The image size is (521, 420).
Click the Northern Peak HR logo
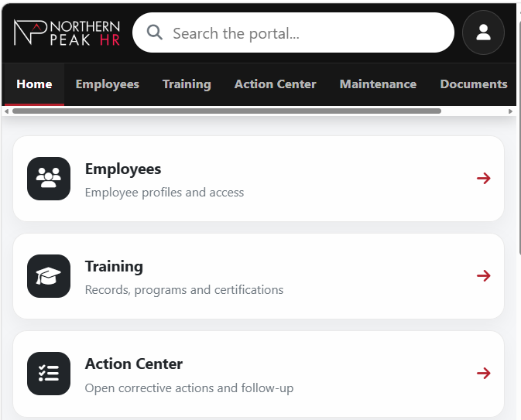pos(67,32)
